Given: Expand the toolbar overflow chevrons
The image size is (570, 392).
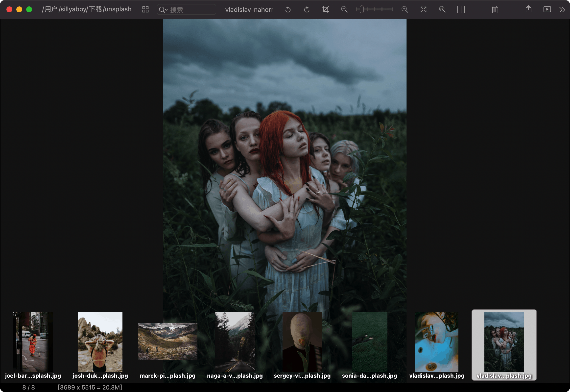Looking at the screenshot, I should pyautogui.click(x=562, y=10).
